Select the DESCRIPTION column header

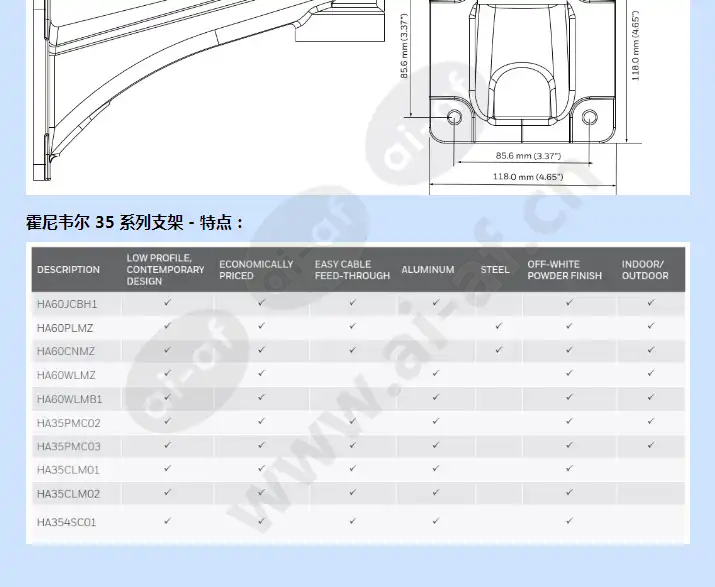pyautogui.click(x=69, y=270)
